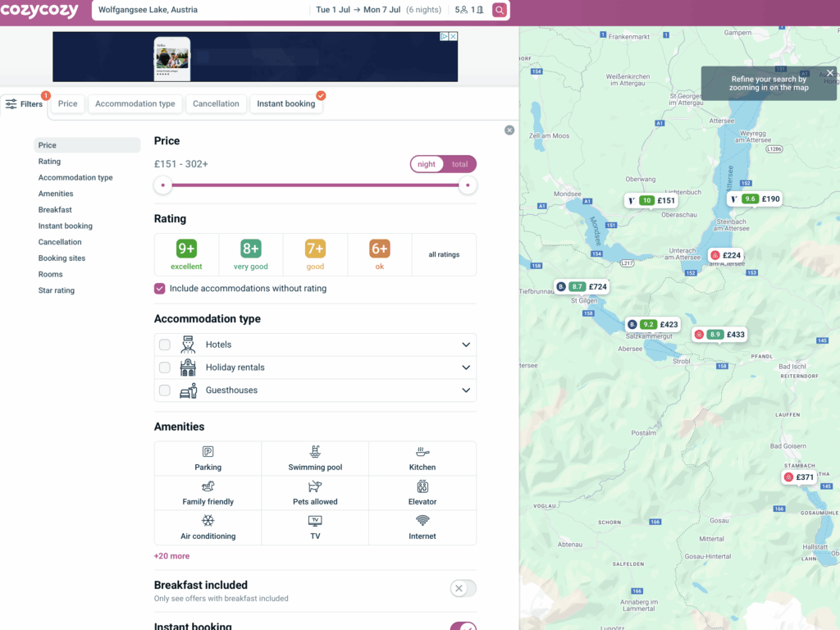The height and width of the screenshot is (630, 840).
Task: Jump to sidebar Instant booking
Action: click(x=65, y=226)
